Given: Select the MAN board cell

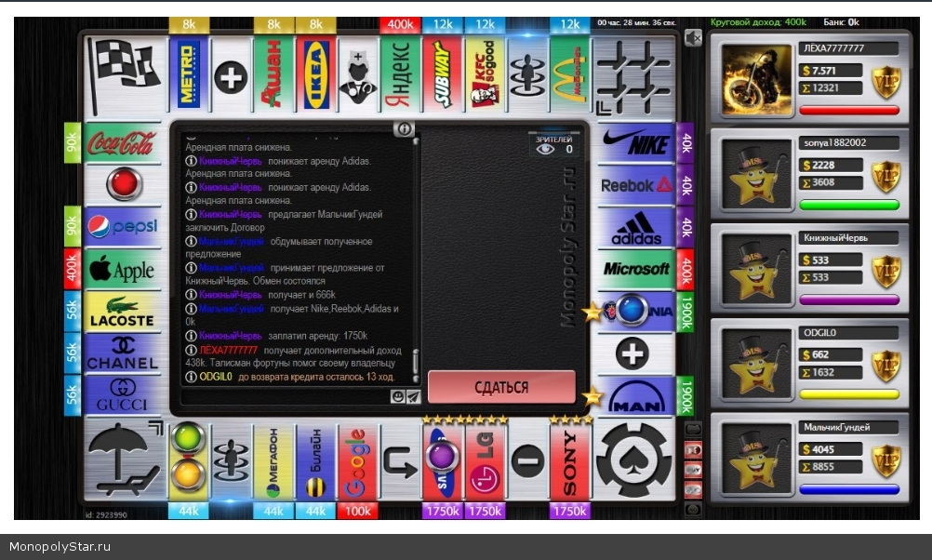Looking at the screenshot, I should coord(635,396).
